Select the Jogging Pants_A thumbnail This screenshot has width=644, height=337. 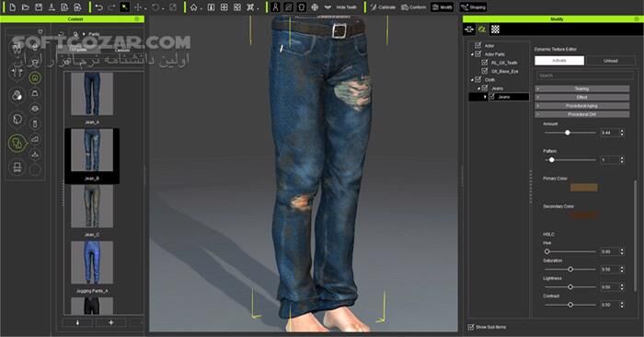92,262
